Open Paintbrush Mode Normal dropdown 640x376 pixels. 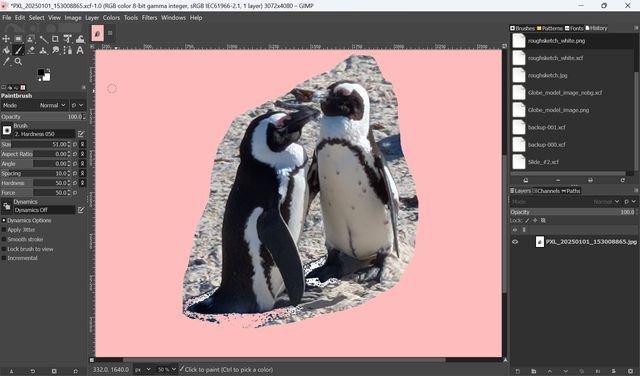pos(35,105)
